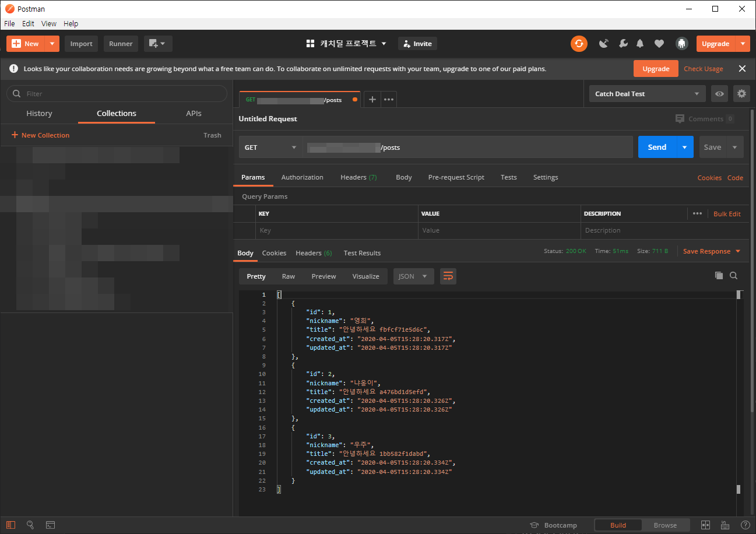This screenshot has width=756, height=534.
Task: Open the Help menu
Action: click(x=71, y=24)
